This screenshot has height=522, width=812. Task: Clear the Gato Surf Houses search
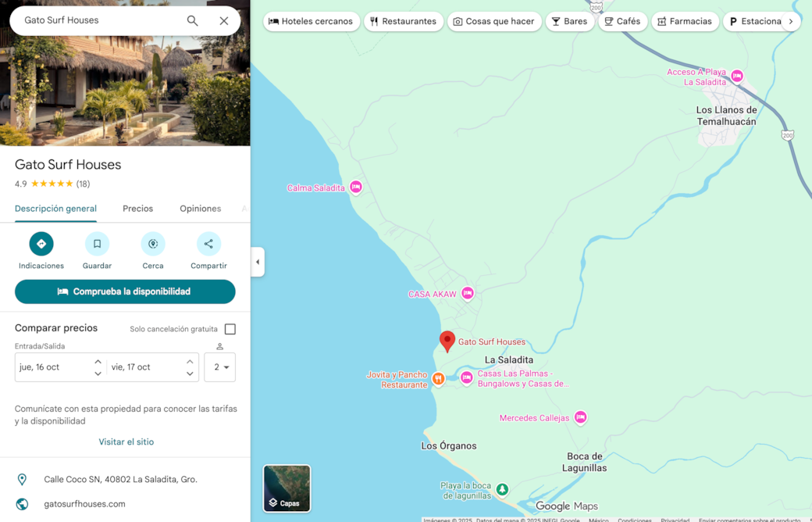pos(224,21)
